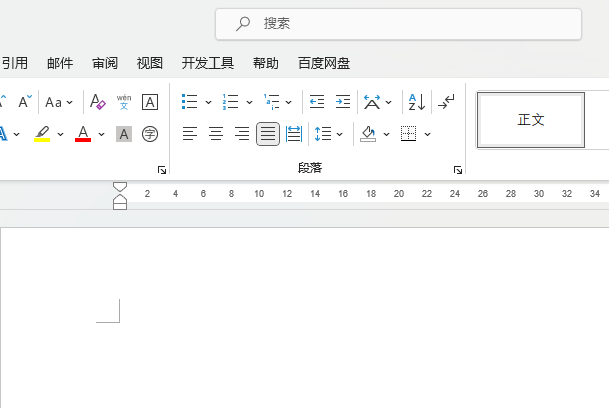This screenshot has height=408, width=609.
Task: Open the 引用 ribbon tab
Action: click(x=15, y=63)
